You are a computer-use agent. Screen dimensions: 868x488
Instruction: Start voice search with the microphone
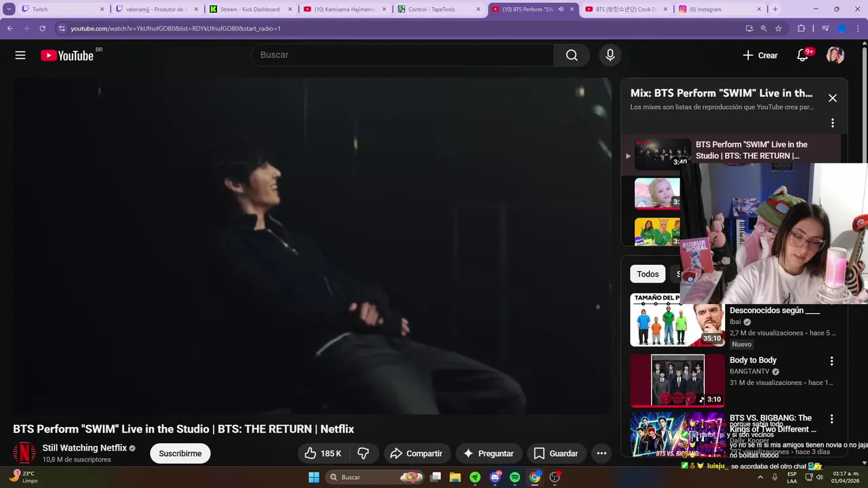[610, 55]
